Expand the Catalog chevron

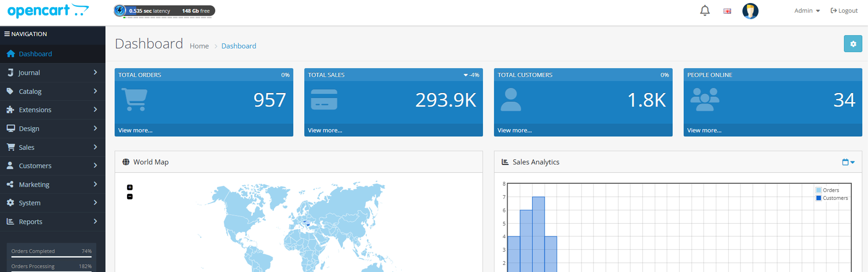point(95,91)
